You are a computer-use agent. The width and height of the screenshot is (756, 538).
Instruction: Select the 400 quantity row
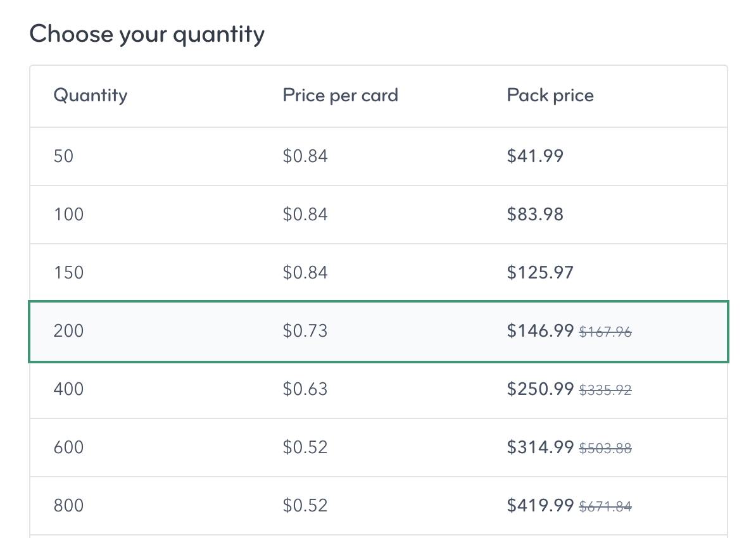pos(68,389)
